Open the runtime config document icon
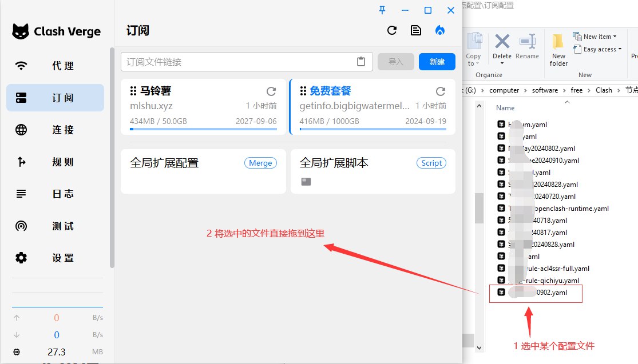Viewport: 638px width, 364px height. point(416,31)
